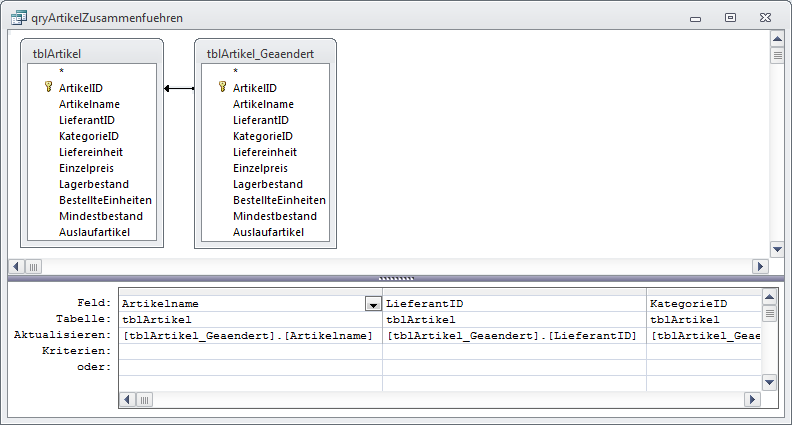Click the oder cell under Artikelname

[249, 367]
